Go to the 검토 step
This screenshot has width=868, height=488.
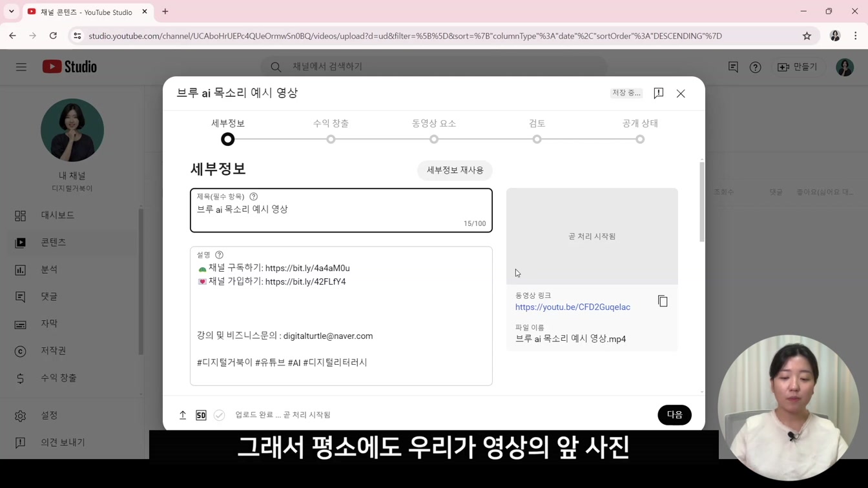point(537,131)
